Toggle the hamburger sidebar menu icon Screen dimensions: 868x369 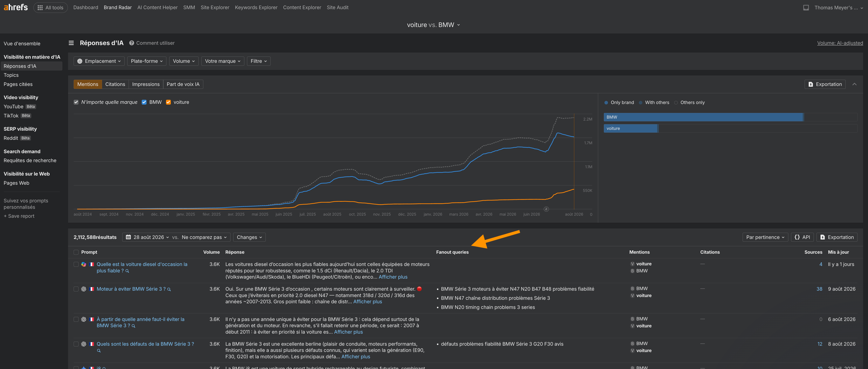(x=71, y=43)
